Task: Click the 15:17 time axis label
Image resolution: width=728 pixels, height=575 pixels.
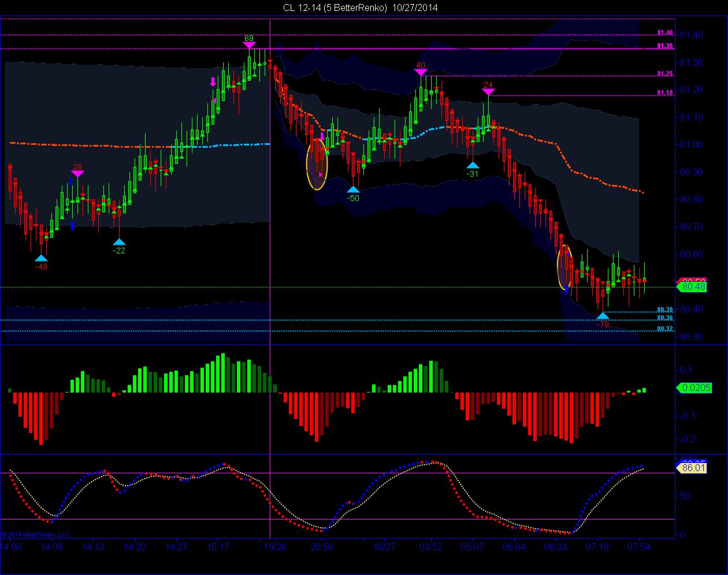Action: tap(218, 546)
